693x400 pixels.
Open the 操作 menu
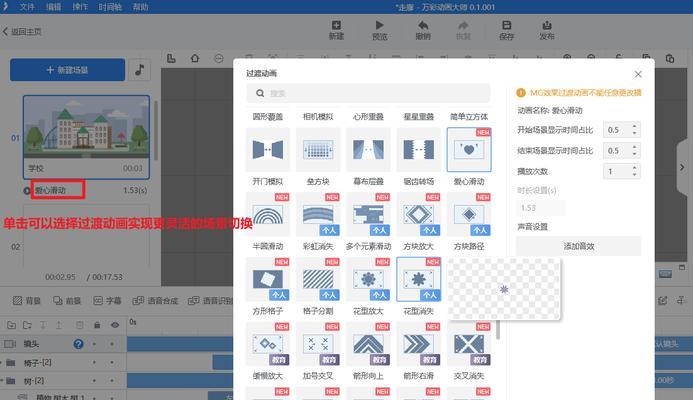click(80, 7)
